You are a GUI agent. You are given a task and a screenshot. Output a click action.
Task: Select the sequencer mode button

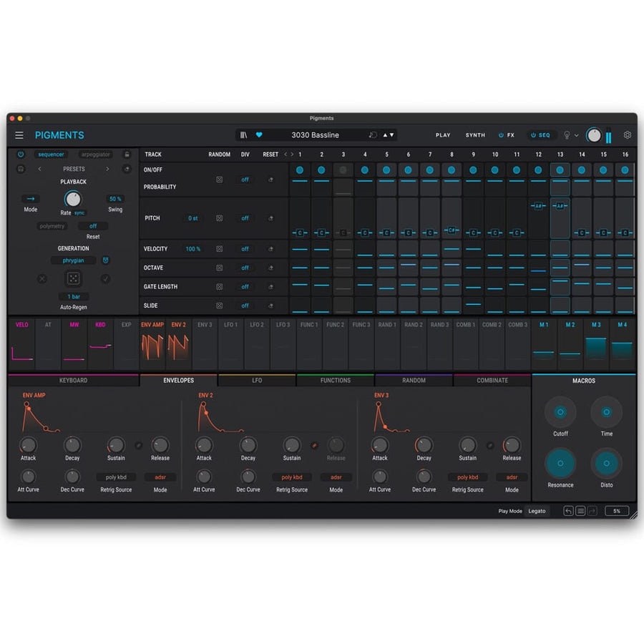point(51,155)
